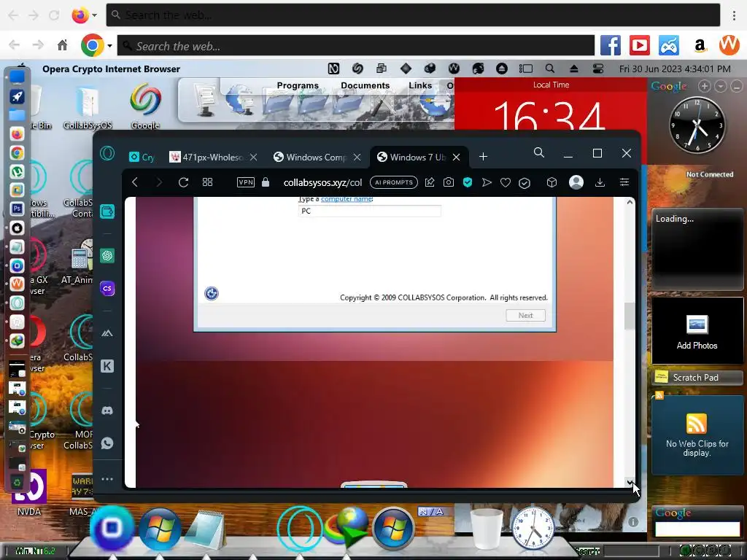This screenshot has height=560, width=747.
Task: Open a new tab in Opera
Action: pos(483,157)
